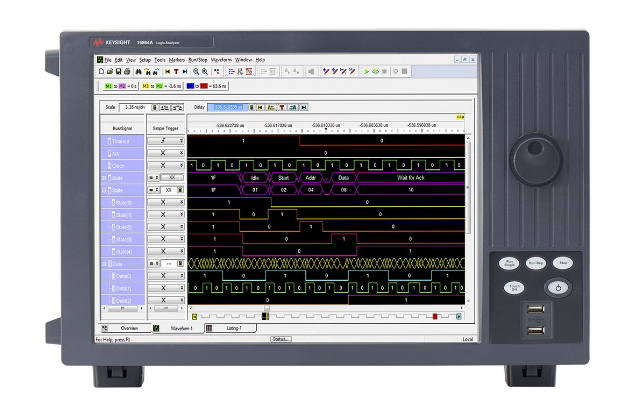Click the New document icon
The image size is (638, 411).
click(x=100, y=71)
